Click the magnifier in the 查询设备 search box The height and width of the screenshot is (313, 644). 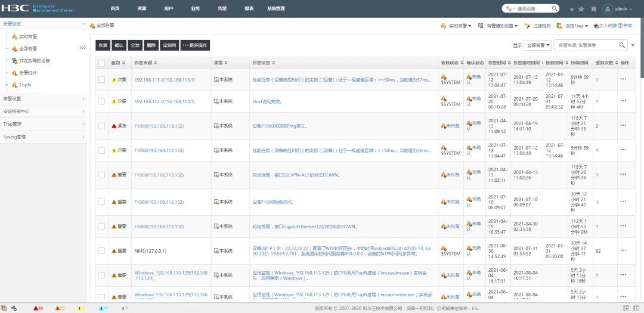pyautogui.click(x=554, y=8)
